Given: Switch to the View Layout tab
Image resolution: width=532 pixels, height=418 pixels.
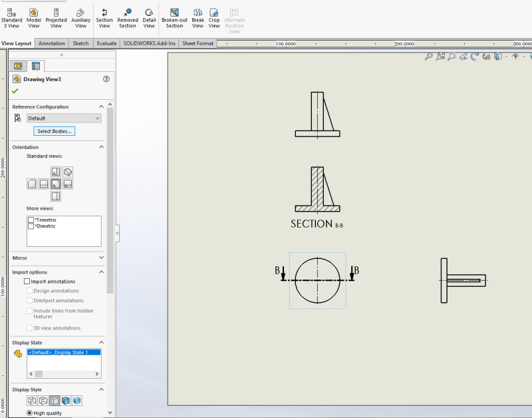Looking at the screenshot, I should [16, 43].
